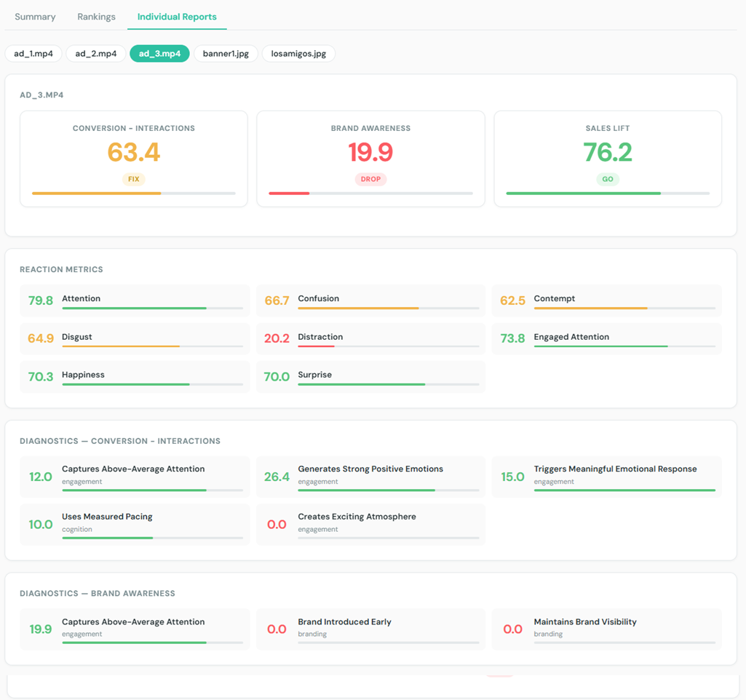Screen dimensions: 746x700
Task: Click the Distraction value 20.2
Action: [x=277, y=338]
